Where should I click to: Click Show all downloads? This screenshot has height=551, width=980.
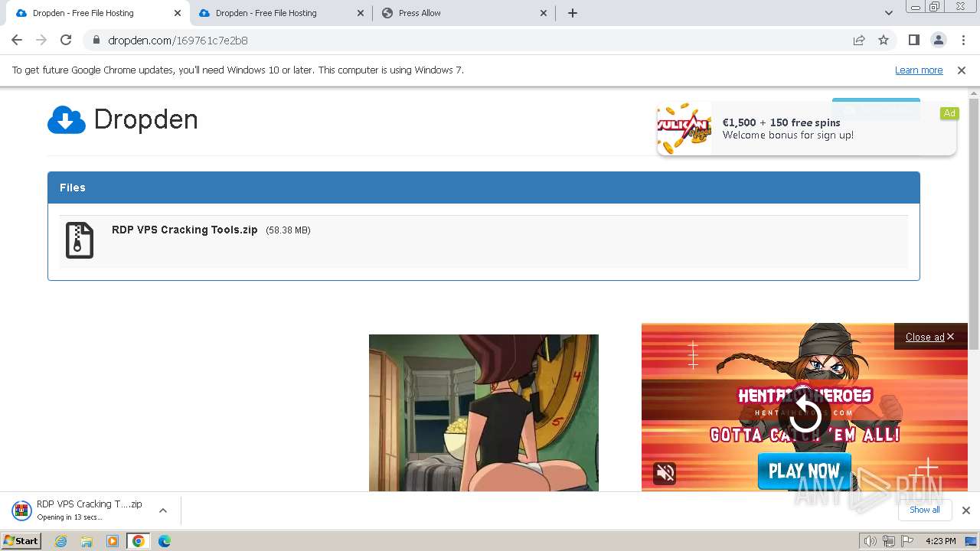(x=925, y=510)
